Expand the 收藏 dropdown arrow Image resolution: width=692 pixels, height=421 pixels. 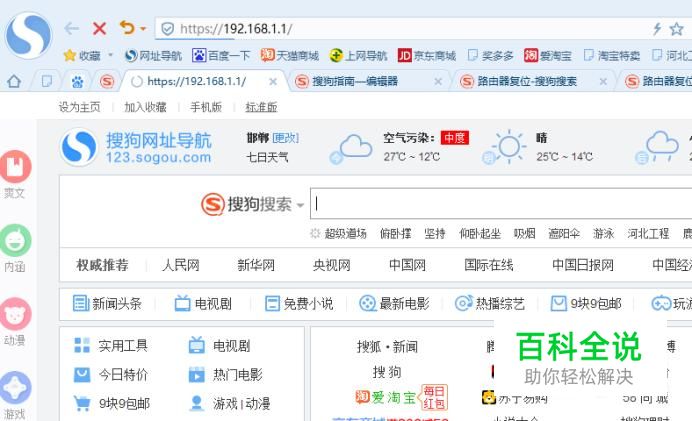point(111,55)
